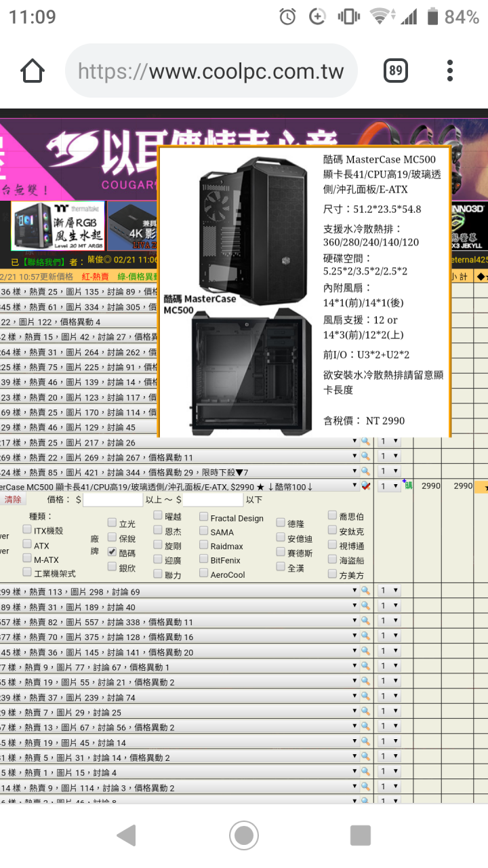
Task: Click the magnifier icon on the 269樣 熱賣22 row
Action: point(365,456)
